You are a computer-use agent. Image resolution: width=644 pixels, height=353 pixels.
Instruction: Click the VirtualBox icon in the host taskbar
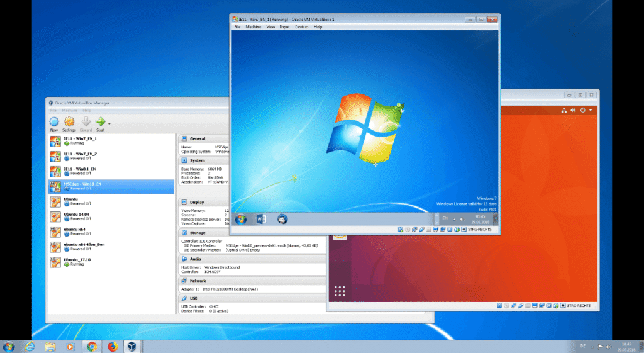(132, 346)
